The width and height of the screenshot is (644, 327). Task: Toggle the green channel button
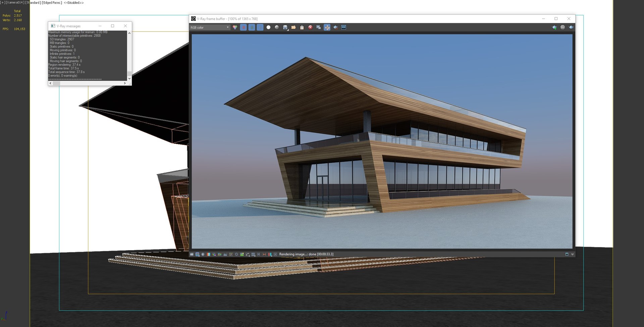click(x=252, y=28)
